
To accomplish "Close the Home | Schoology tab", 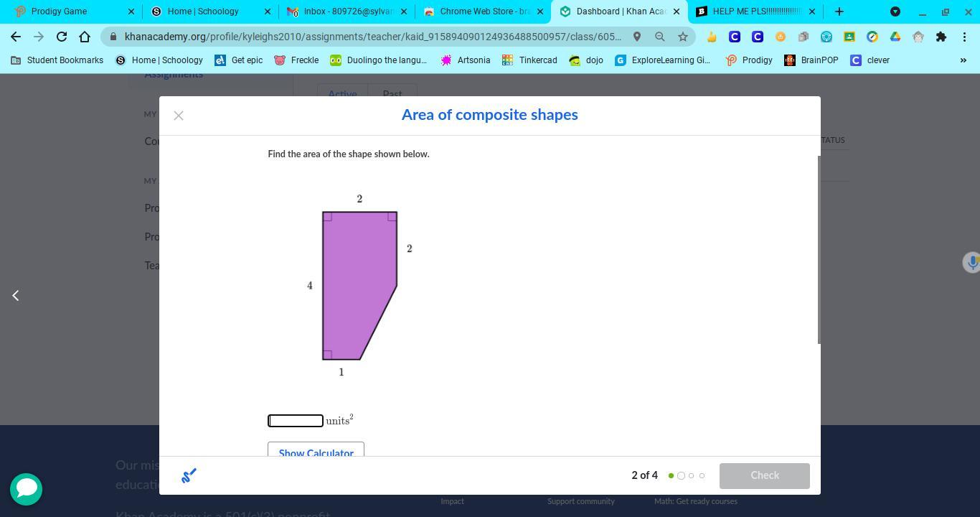I will click(268, 11).
